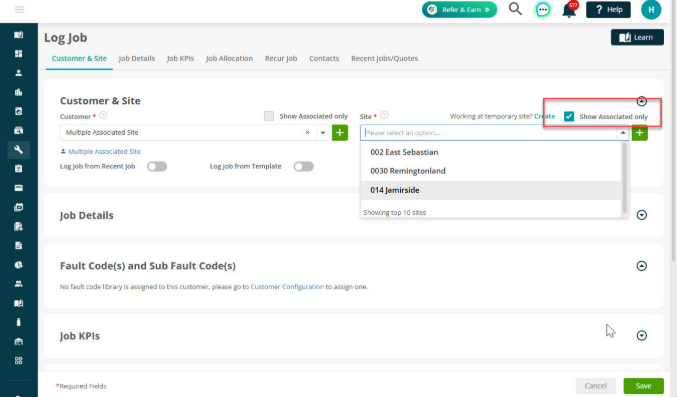Viewport: 677px width, 397px height.
Task: Click the Site search input field
Action: (489, 133)
